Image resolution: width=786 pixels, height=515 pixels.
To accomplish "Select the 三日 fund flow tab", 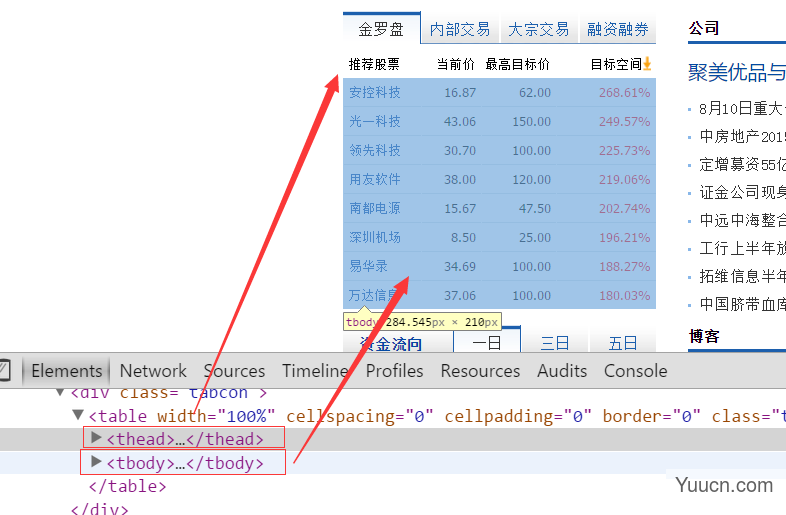I will pyautogui.click(x=555, y=342).
